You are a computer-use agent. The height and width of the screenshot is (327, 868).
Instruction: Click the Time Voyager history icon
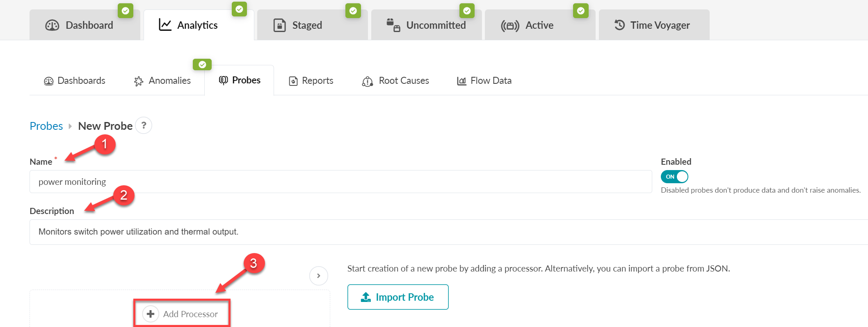(619, 25)
